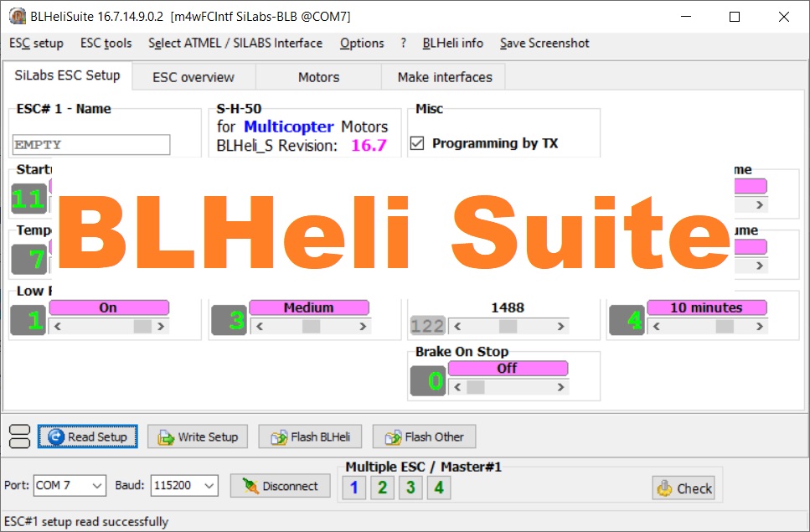
Task: Click right arrow of the Medium slider
Action: [x=363, y=327]
